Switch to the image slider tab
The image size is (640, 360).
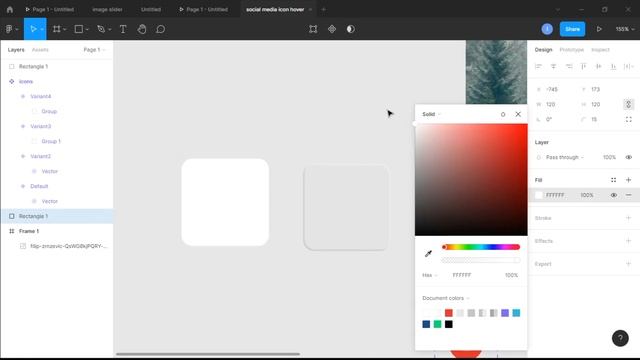tap(107, 9)
